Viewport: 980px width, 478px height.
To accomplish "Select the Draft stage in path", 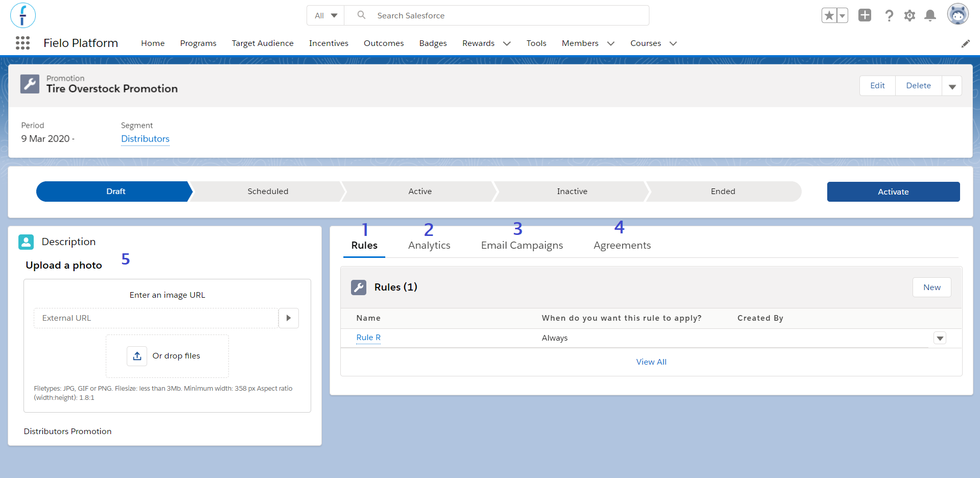I will 114,192.
